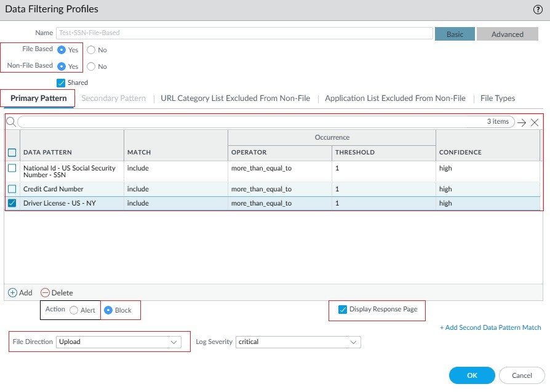Click the search magnifier icon
The image size is (550, 392).
(x=10, y=122)
